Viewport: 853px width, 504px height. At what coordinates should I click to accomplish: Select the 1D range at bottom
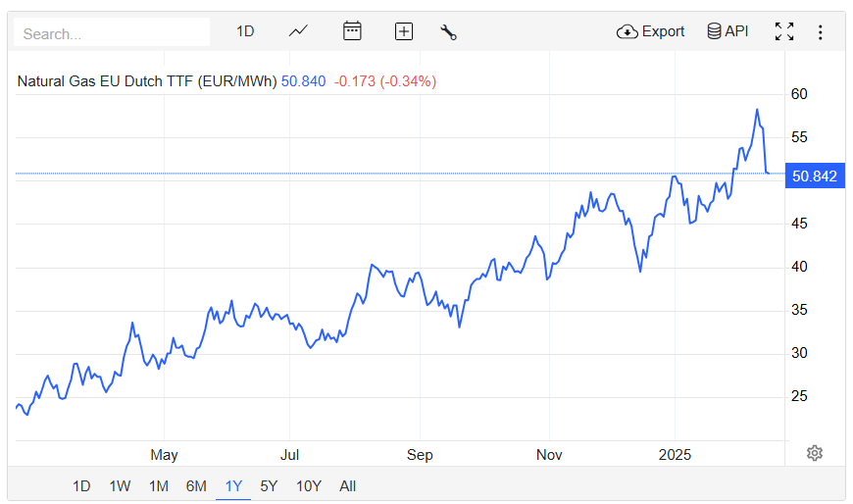(x=81, y=486)
